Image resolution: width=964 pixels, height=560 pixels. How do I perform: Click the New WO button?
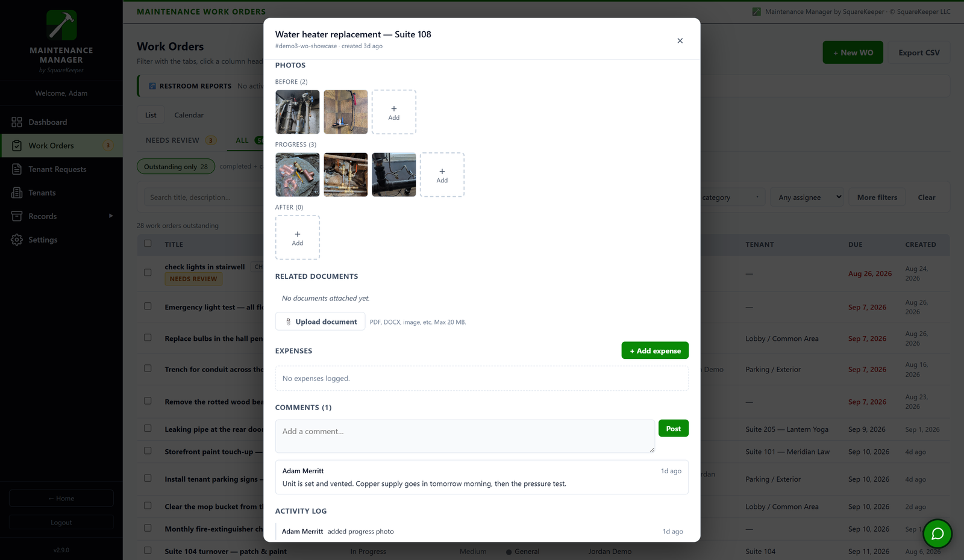click(853, 52)
